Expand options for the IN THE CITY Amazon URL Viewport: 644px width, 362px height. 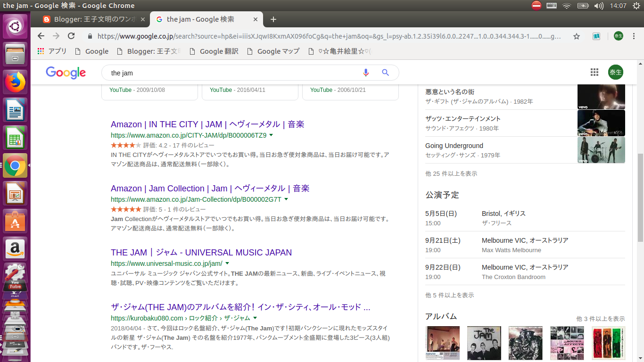coord(271,135)
